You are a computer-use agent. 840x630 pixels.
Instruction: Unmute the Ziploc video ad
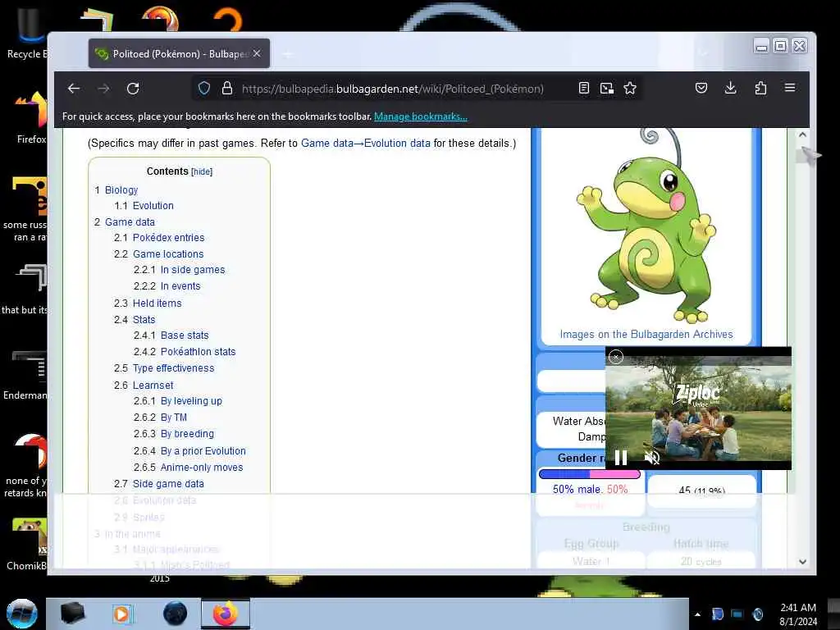tap(652, 457)
